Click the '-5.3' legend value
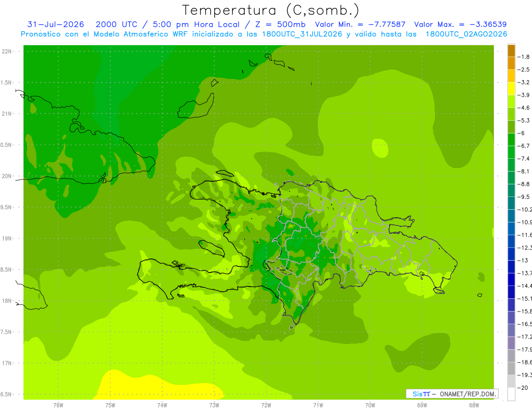Viewport: 532px width, 411px height. click(524, 121)
